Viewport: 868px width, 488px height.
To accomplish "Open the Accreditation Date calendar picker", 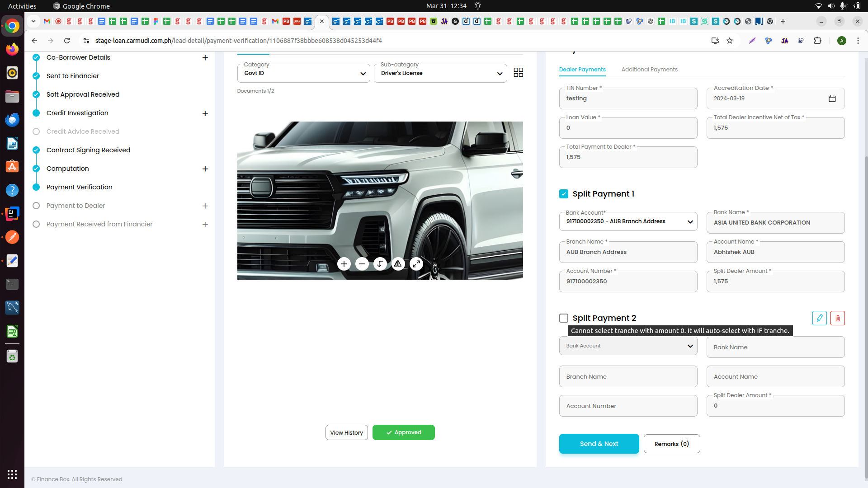I will 832,99.
